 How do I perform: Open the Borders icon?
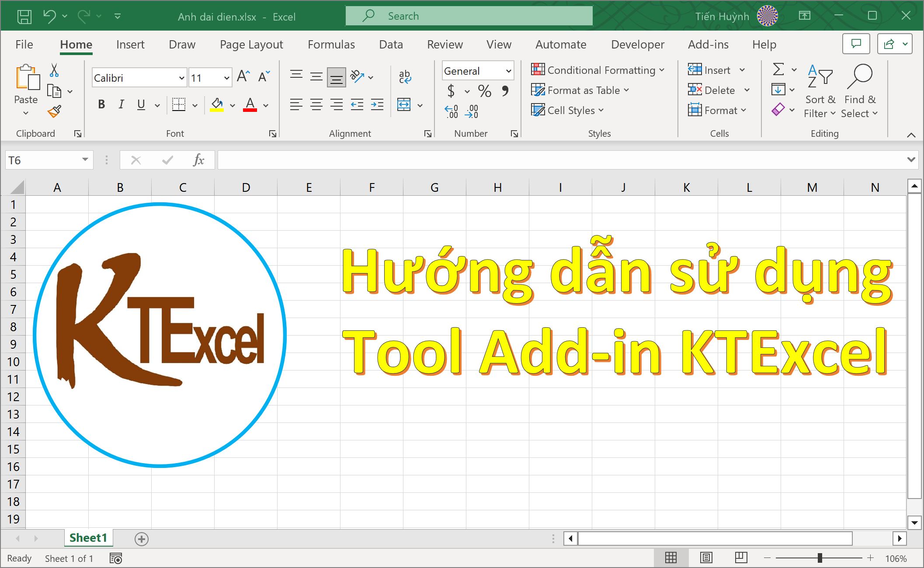tap(179, 104)
